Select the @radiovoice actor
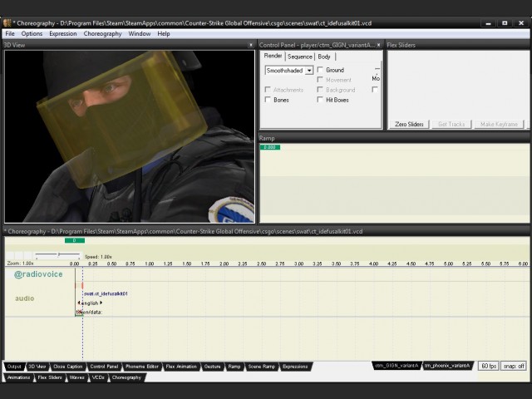Image resolution: width=532 pixels, height=399 pixels. point(38,274)
